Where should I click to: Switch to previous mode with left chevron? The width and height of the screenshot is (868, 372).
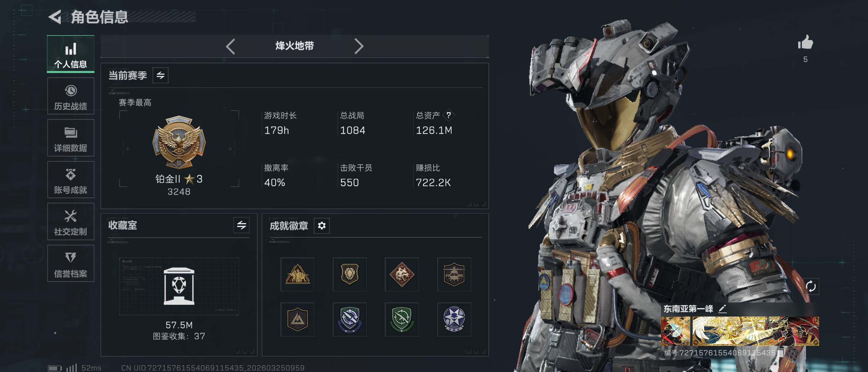230,46
